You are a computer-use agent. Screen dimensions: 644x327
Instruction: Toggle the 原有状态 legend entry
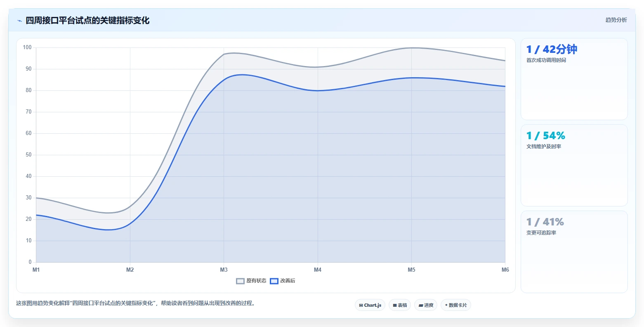point(251,281)
